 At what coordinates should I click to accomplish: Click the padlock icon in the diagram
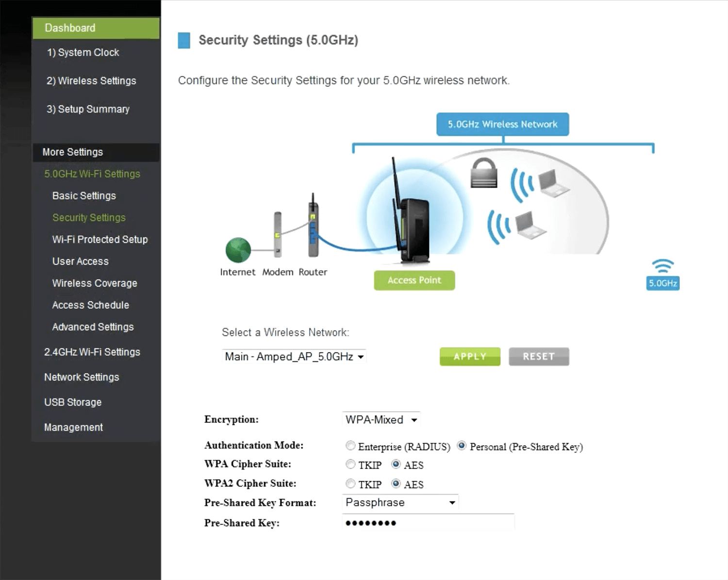484,174
